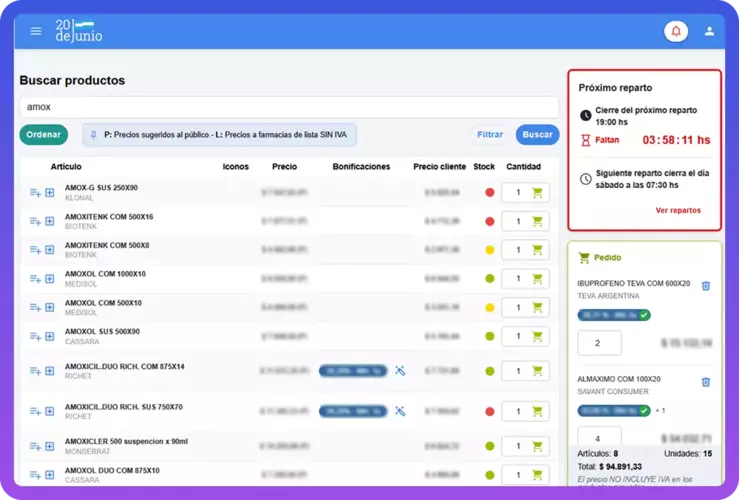
Task: Click cart icon for AMOXOL COM 1000X10
Action: click(537, 278)
